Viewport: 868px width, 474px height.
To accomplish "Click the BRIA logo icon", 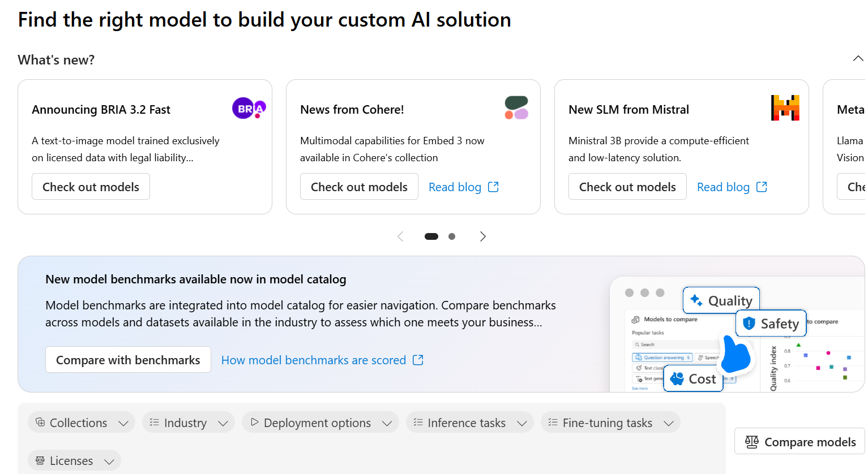I will pos(249,108).
